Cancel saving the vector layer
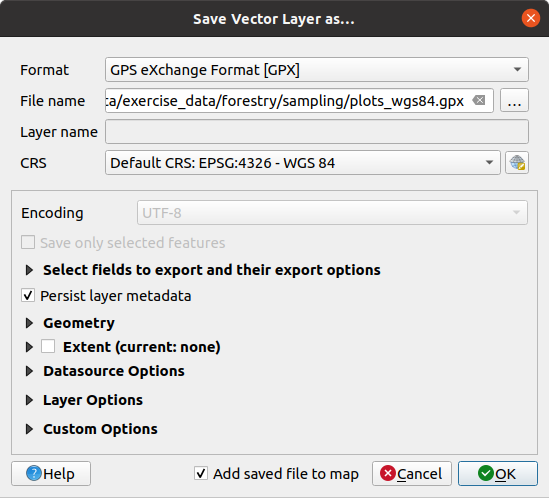 (x=412, y=473)
